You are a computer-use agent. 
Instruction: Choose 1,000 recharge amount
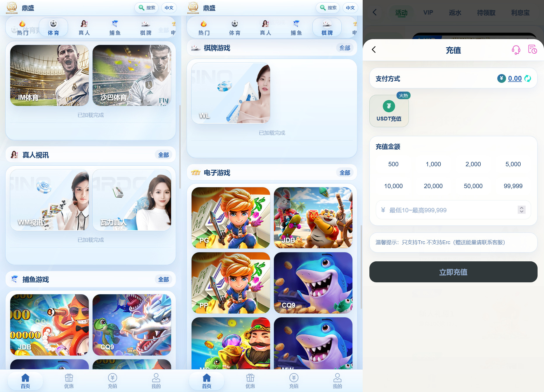[x=433, y=164]
